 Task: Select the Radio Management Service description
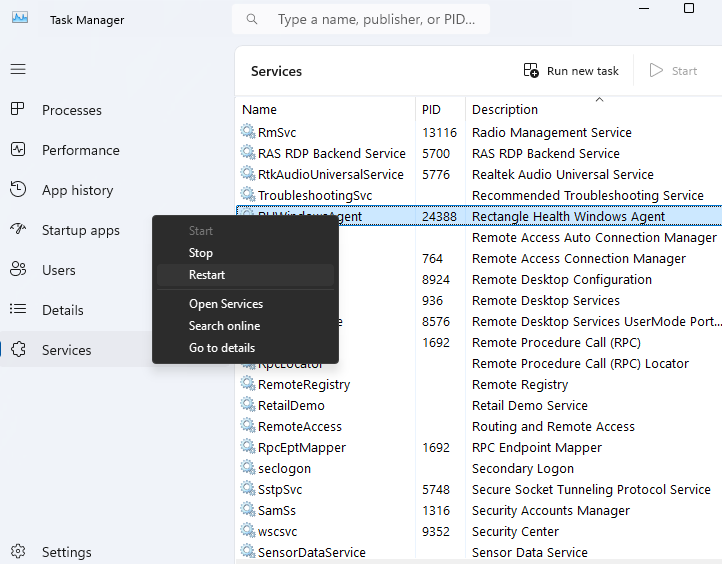552,133
